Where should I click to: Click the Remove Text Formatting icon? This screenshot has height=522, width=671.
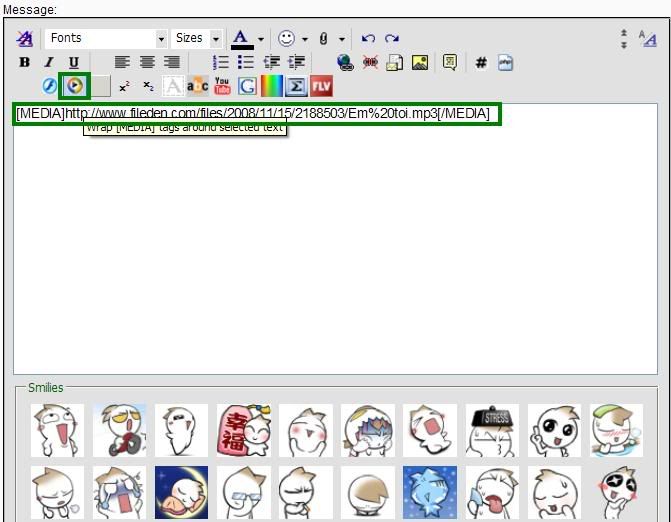click(x=25, y=38)
